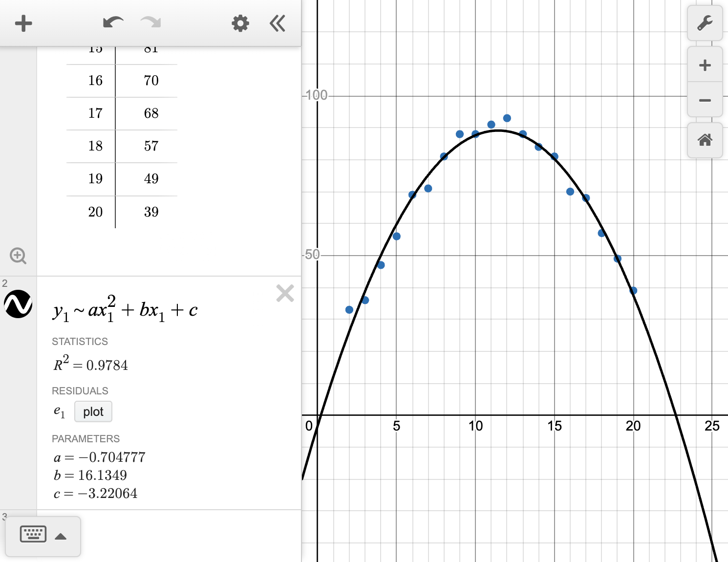Image resolution: width=728 pixels, height=562 pixels.
Task: Return to default viewport via home icon
Action: click(705, 141)
